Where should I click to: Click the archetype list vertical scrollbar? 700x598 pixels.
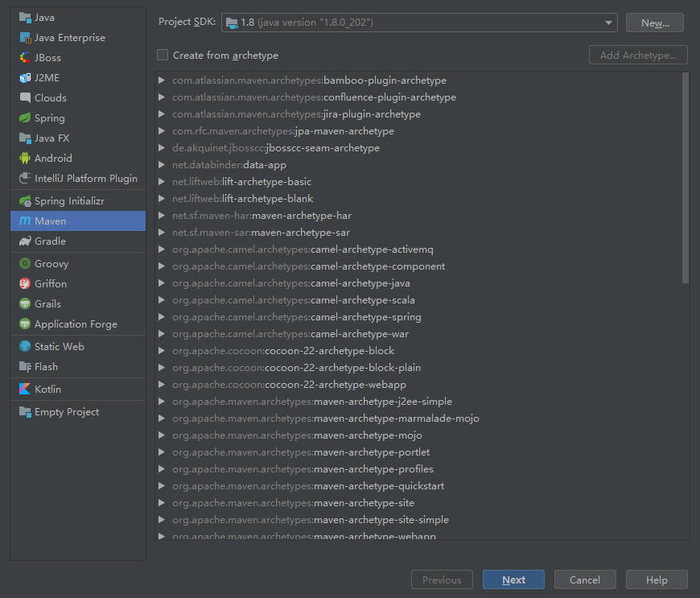[686, 178]
